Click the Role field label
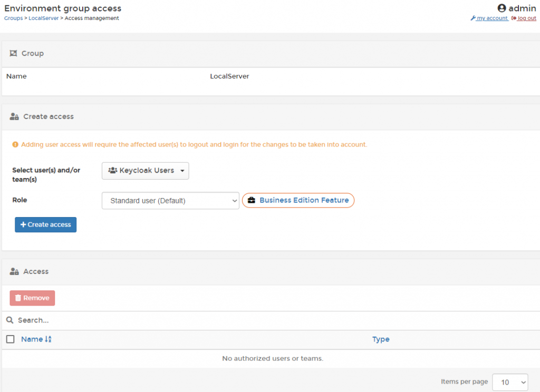This screenshot has height=392, width=540. tap(20, 200)
